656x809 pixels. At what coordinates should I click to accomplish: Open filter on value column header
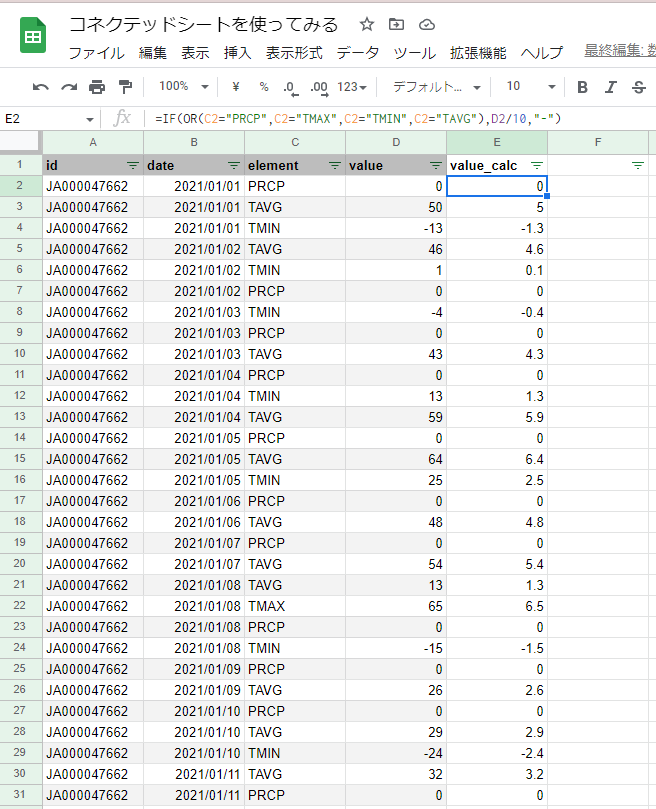[x=436, y=166]
